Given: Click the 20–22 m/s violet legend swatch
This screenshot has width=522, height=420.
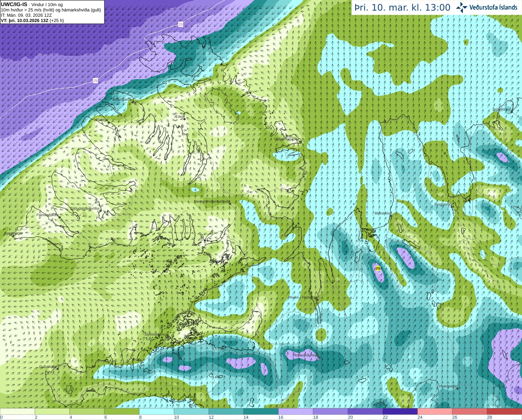Looking at the screenshot, I should pyautogui.click(x=365, y=411).
